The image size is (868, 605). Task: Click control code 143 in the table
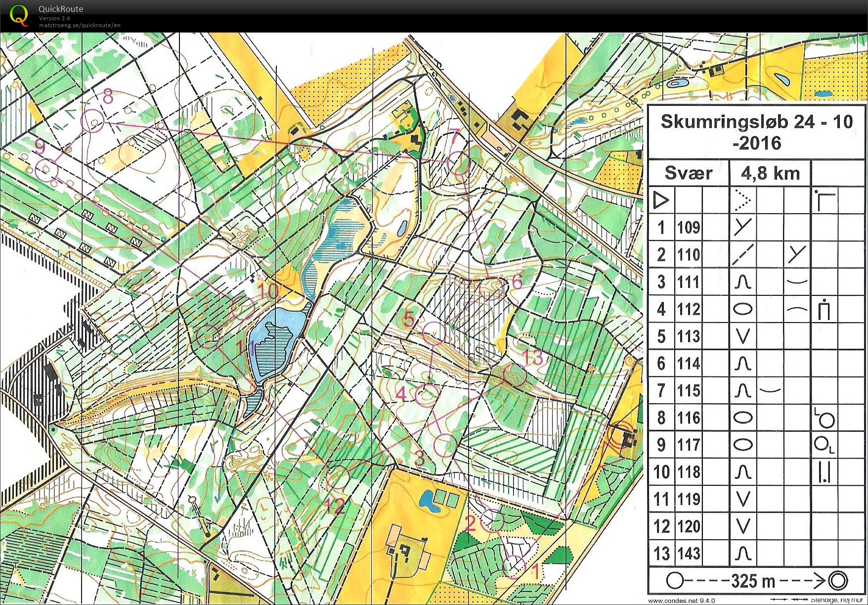click(689, 553)
